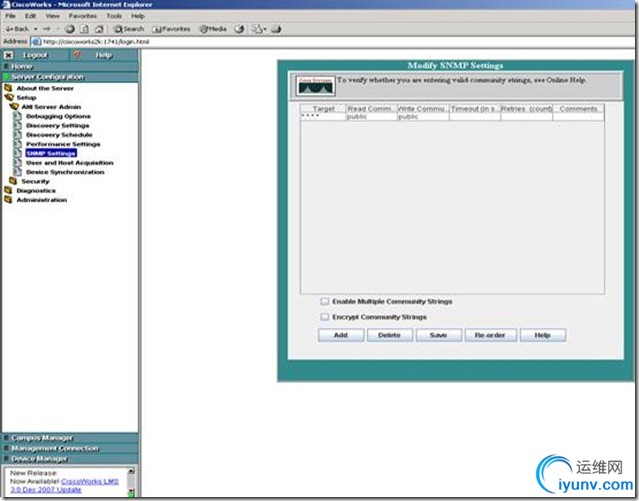
Task: Click the Cisco Systems logo in panel
Action: (x=315, y=86)
